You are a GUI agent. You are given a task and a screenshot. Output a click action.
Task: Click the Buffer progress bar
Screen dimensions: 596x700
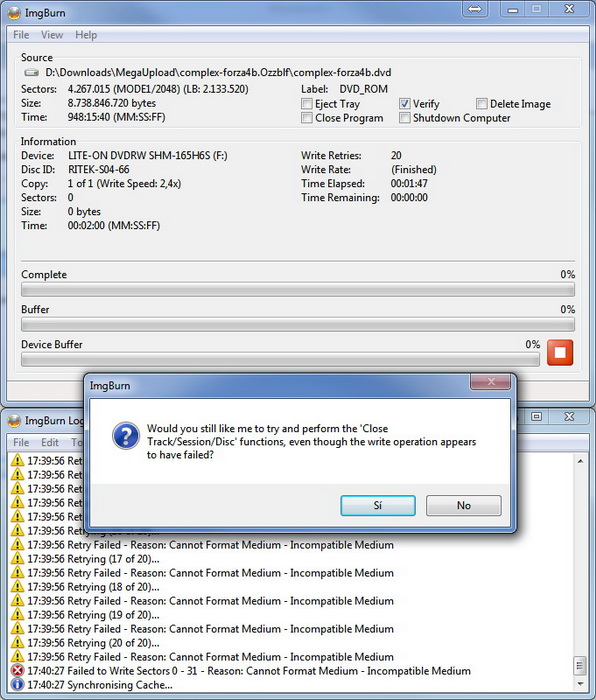298,325
